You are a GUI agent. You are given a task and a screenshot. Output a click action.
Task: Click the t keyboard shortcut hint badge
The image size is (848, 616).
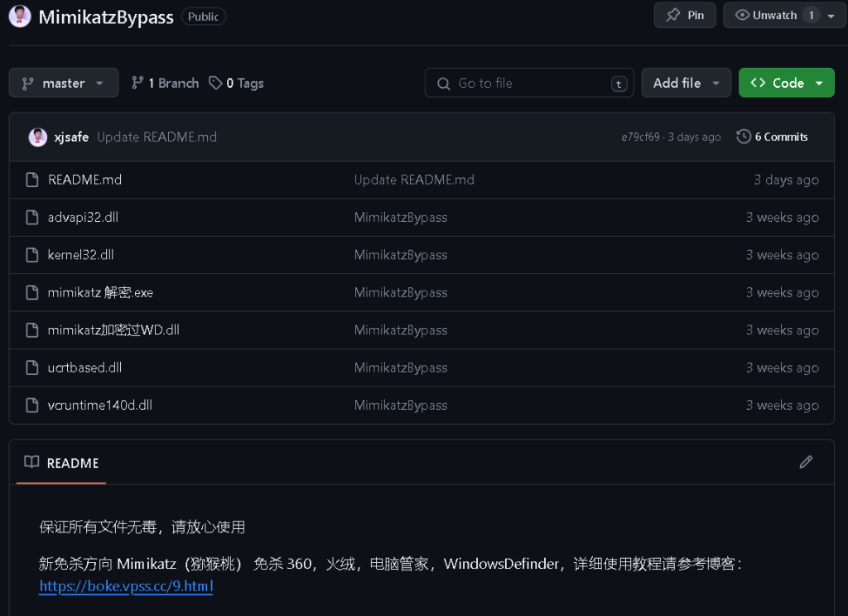(x=619, y=84)
